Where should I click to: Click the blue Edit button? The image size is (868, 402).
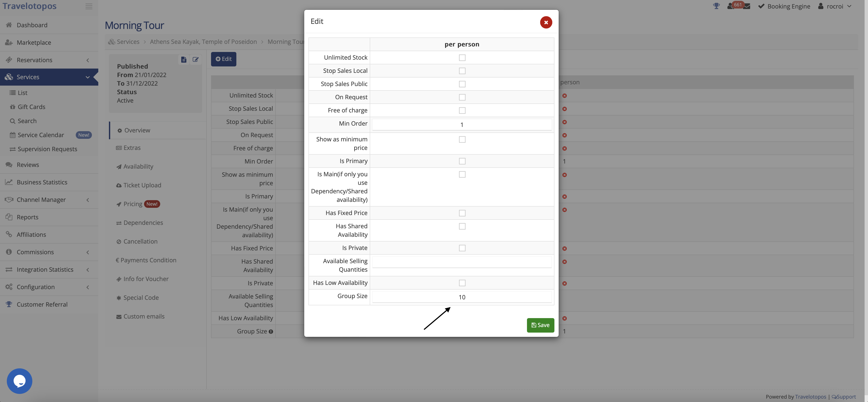tap(223, 59)
